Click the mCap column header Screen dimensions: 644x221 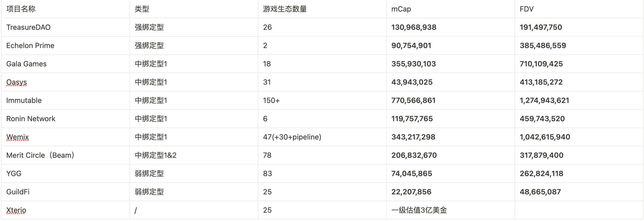[x=401, y=9]
